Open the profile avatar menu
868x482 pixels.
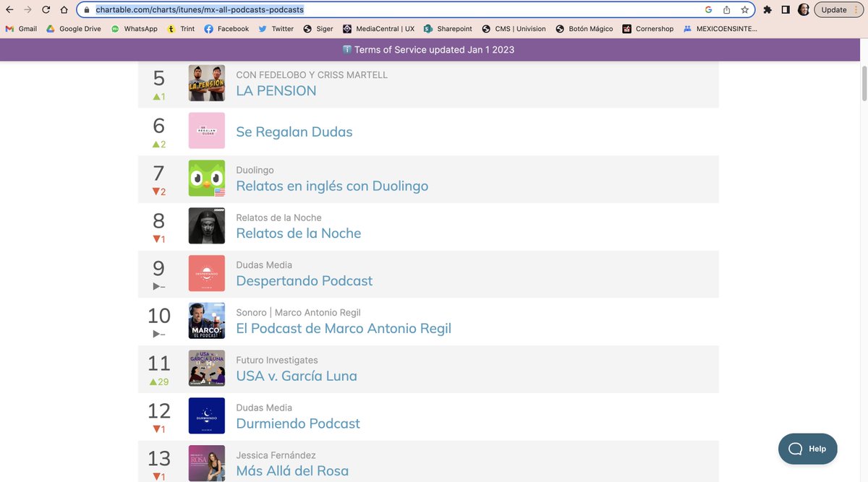tap(804, 10)
